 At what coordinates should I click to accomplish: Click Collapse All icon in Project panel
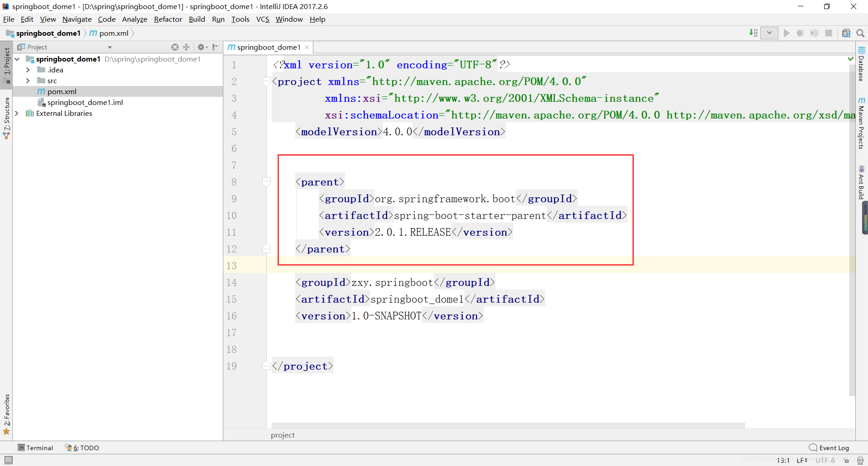[186, 47]
